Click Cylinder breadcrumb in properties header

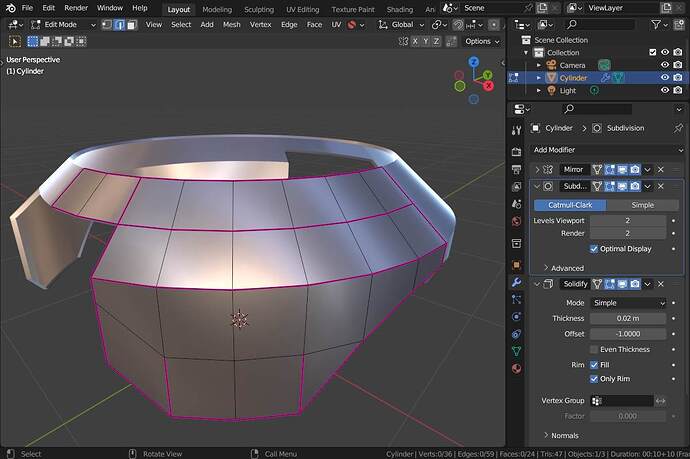click(558, 128)
